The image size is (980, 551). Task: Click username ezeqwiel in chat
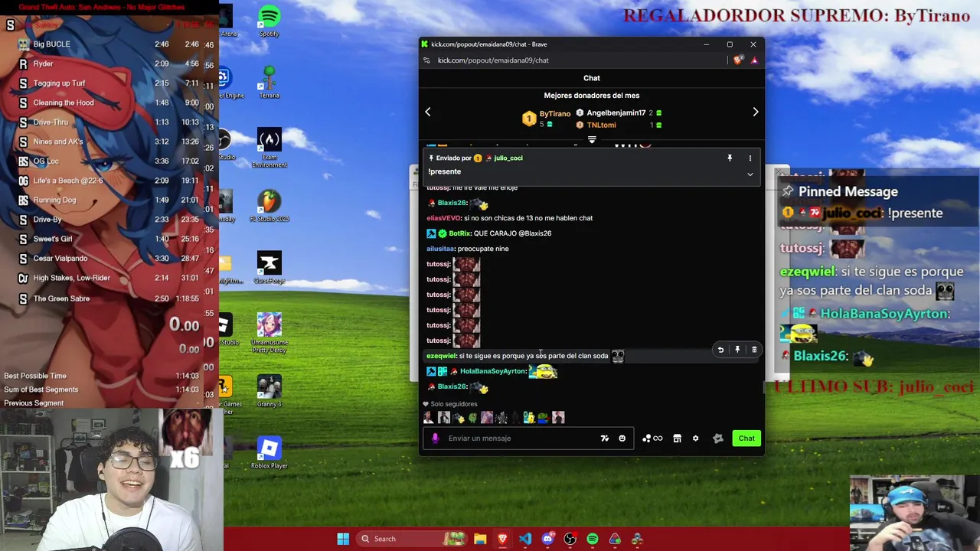(x=441, y=356)
